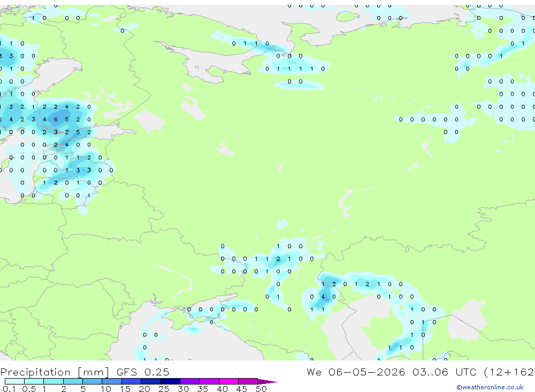Click the '40' legend scale label
This screenshot has height=392, width=535.
tap(222, 389)
